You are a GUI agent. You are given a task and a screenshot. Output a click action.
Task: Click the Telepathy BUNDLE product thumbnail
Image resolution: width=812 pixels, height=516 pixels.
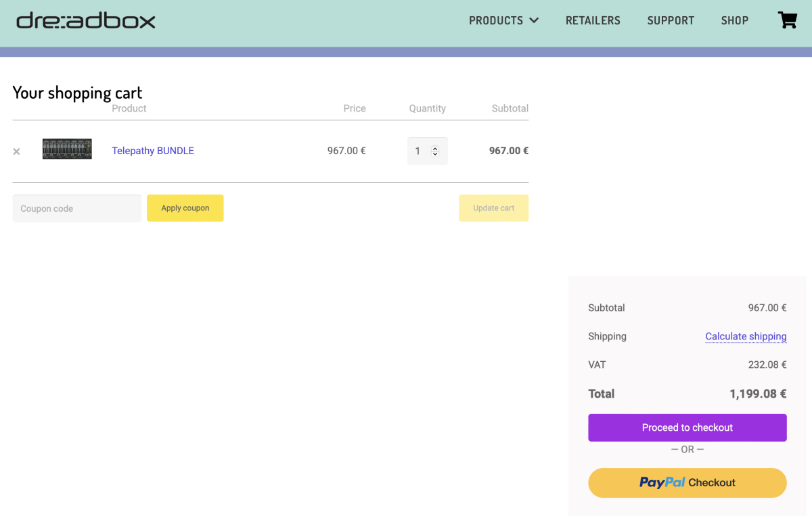tap(67, 149)
